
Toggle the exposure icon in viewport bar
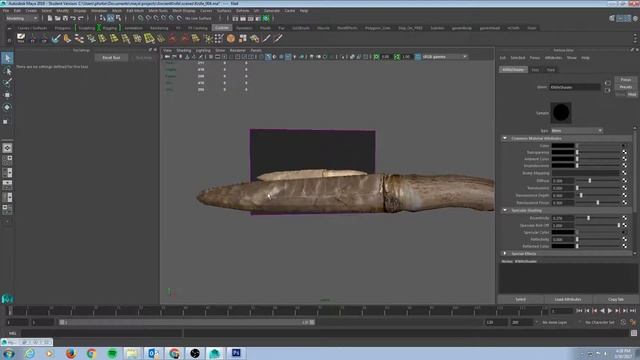click(376, 57)
